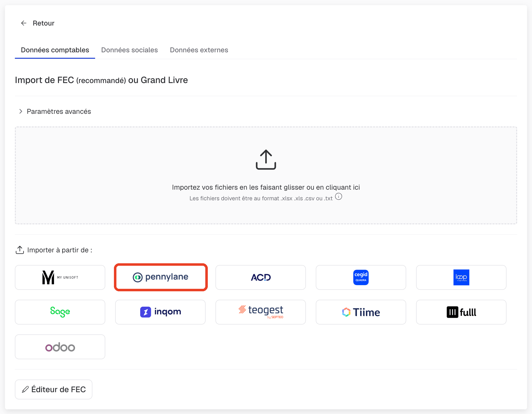Import from Teogest by Septeo
Screen dimensions: 532x414
click(261, 312)
